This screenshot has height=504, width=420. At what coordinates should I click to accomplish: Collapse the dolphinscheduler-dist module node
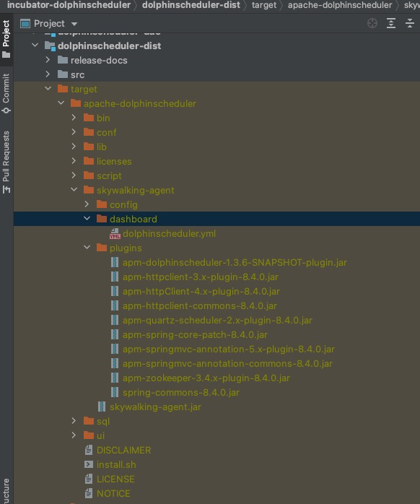pyautogui.click(x=35, y=45)
